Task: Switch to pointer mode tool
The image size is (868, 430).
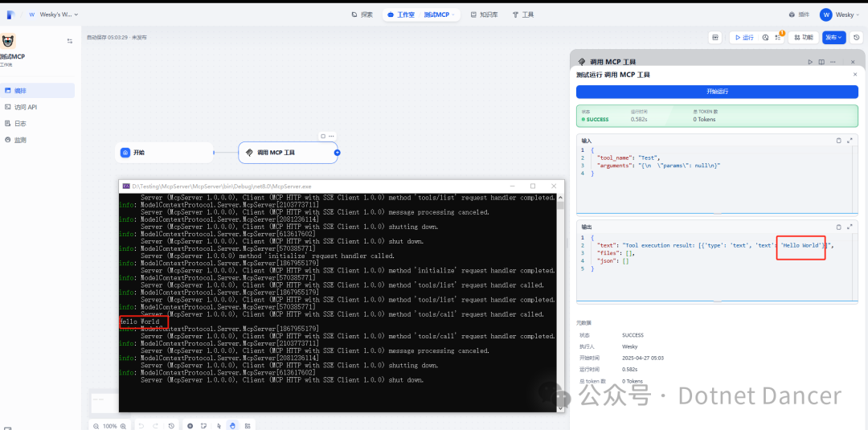Action: point(219,425)
